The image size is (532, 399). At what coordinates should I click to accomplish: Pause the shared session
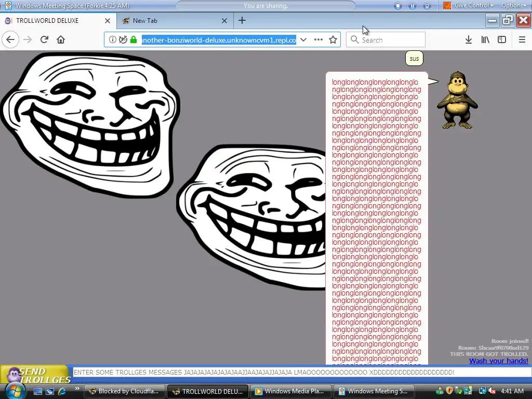(x=413, y=6)
